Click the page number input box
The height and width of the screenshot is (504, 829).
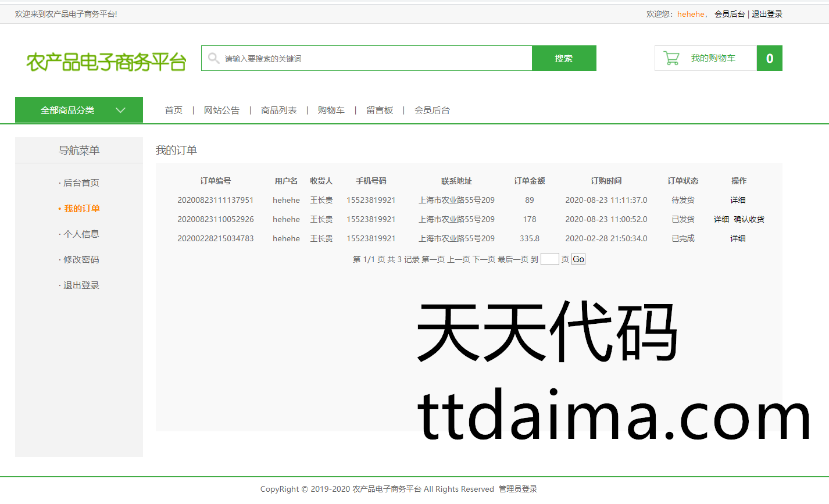(549, 259)
